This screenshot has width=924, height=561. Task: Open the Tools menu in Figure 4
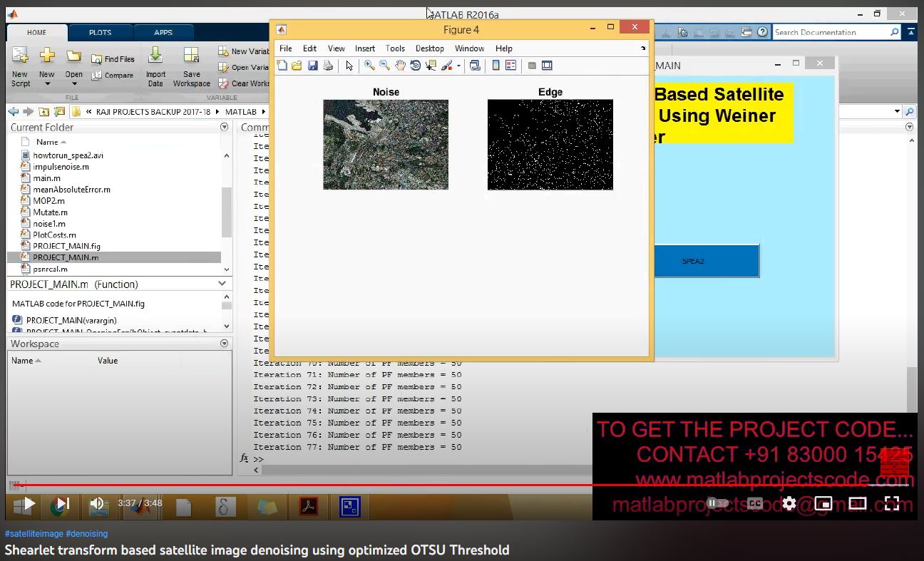(x=395, y=48)
